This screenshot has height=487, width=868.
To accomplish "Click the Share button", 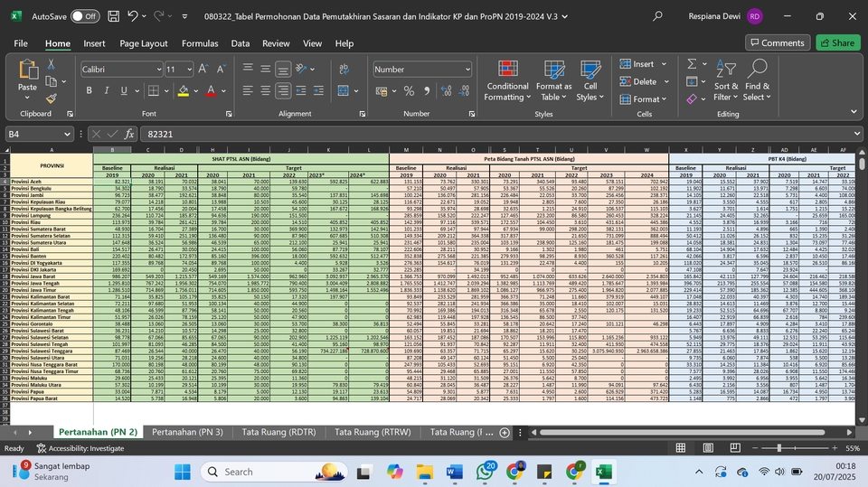I will [x=837, y=42].
